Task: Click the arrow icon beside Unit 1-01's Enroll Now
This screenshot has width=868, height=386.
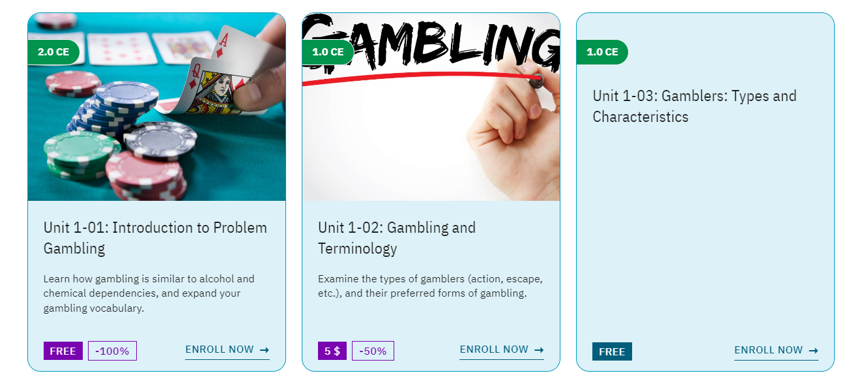Action: click(265, 350)
